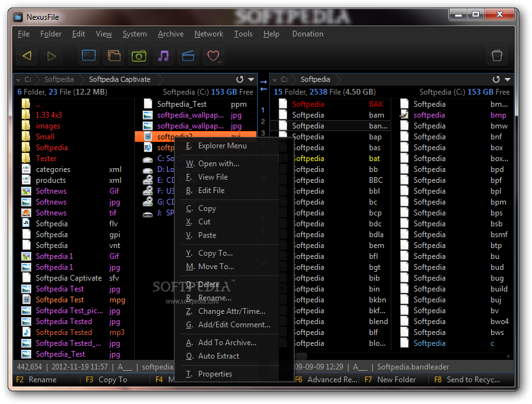This screenshot has width=532, height=404.
Task: Open the File menu
Action: coord(24,34)
